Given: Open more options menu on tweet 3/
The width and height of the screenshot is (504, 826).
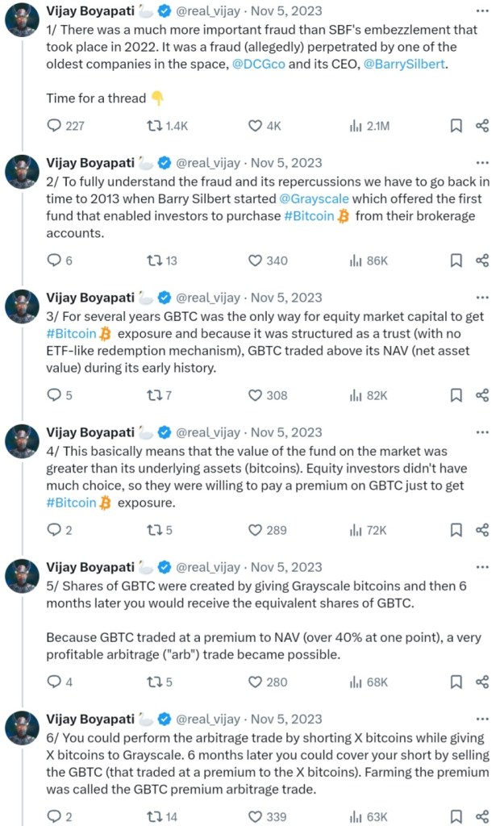Looking at the screenshot, I should click(x=482, y=297).
